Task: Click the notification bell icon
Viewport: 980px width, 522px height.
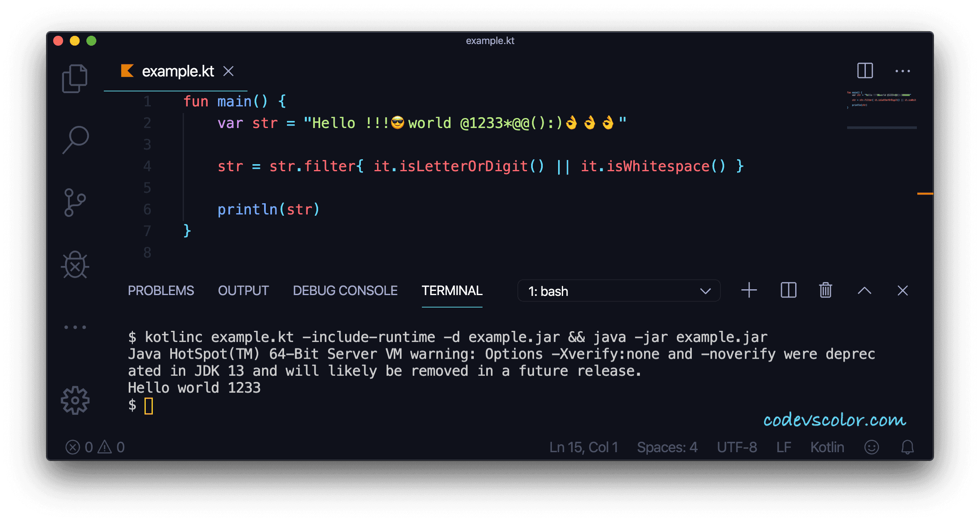Action: (907, 447)
